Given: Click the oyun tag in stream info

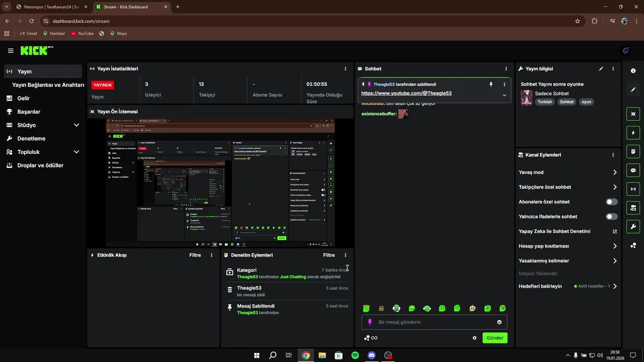Looking at the screenshot, I should [586, 102].
